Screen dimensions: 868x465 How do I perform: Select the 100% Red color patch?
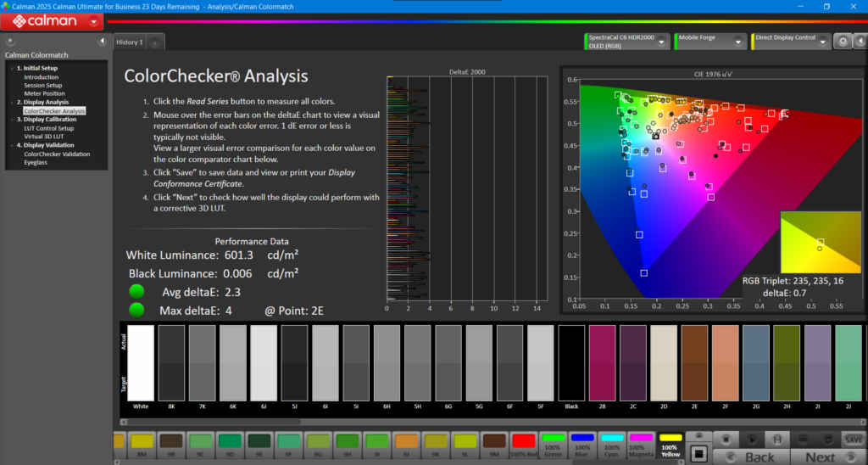(x=523, y=442)
